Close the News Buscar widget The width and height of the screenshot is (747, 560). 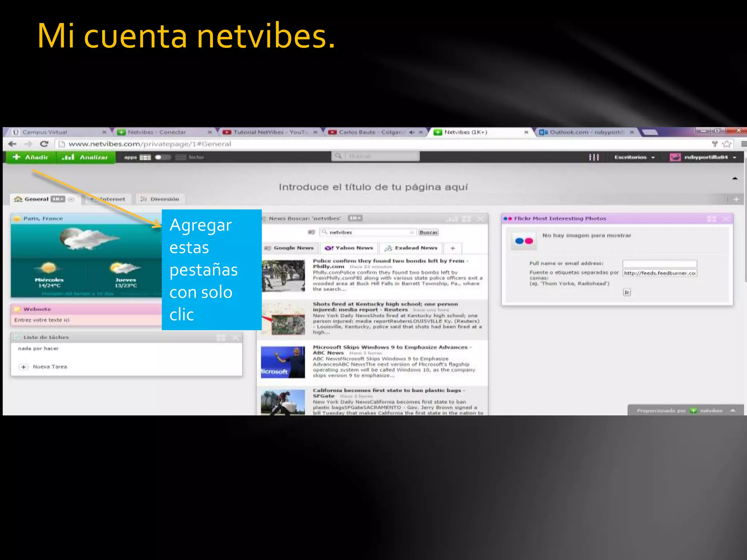[481, 219]
